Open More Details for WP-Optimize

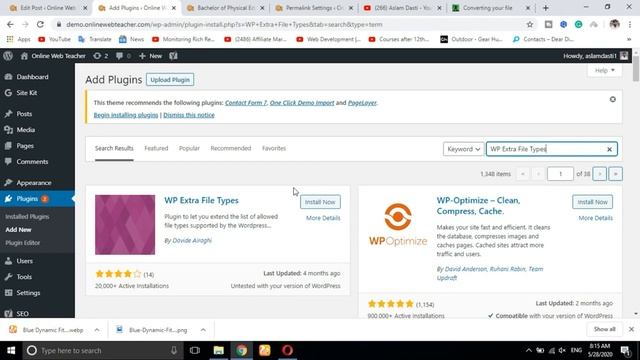(x=595, y=218)
